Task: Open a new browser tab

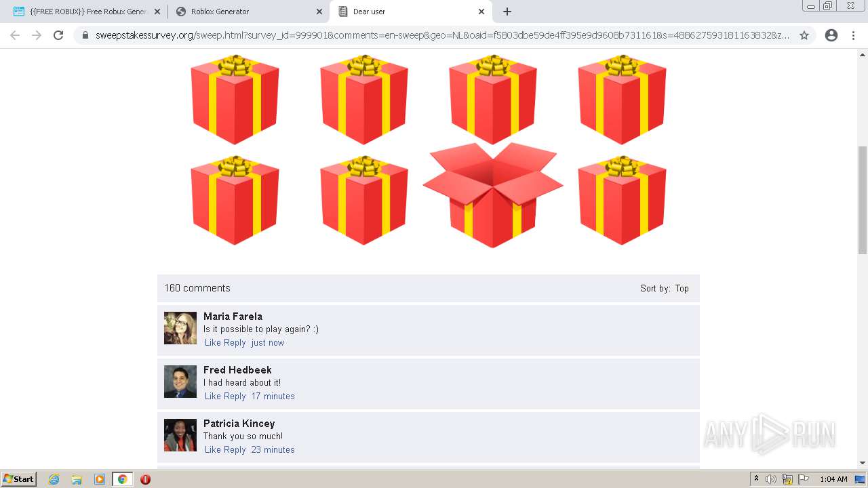Action: 507,12
